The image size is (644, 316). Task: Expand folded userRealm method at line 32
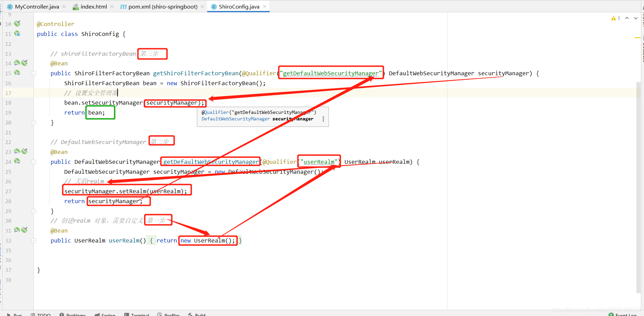click(x=34, y=240)
